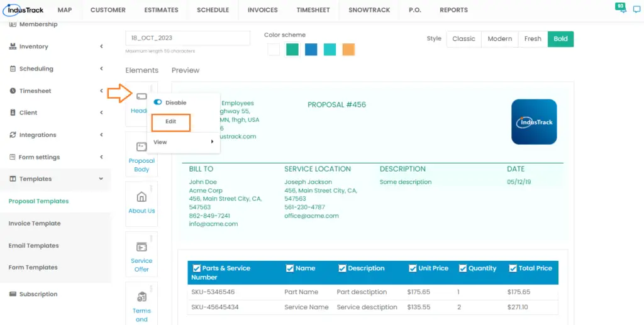Viewport: 644px width, 325px height.
Task: Select the Classic style button
Action: tap(464, 39)
